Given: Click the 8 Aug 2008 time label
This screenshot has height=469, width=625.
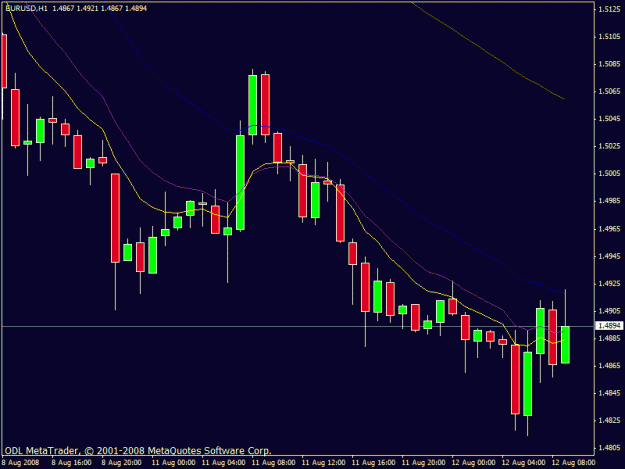Looking at the screenshot, I should coord(20,463).
